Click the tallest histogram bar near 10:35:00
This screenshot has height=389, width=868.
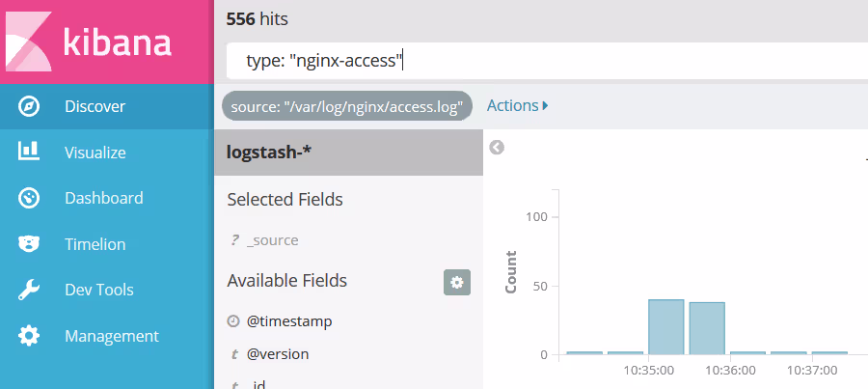click(x=665, y=327)
